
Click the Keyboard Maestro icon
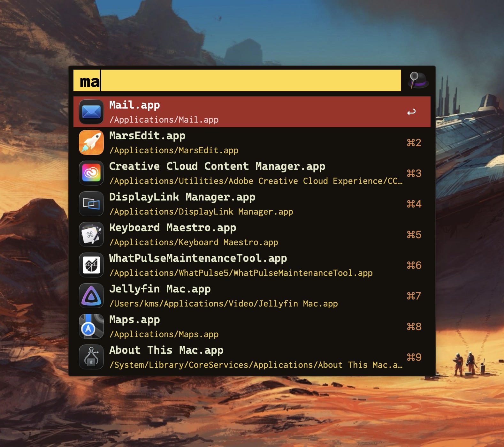point(91,234)
